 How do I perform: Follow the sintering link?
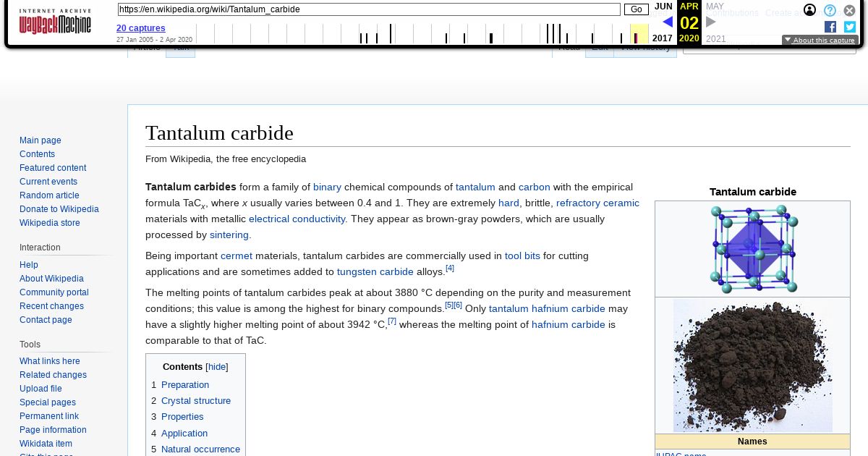(x=229, y=235)
